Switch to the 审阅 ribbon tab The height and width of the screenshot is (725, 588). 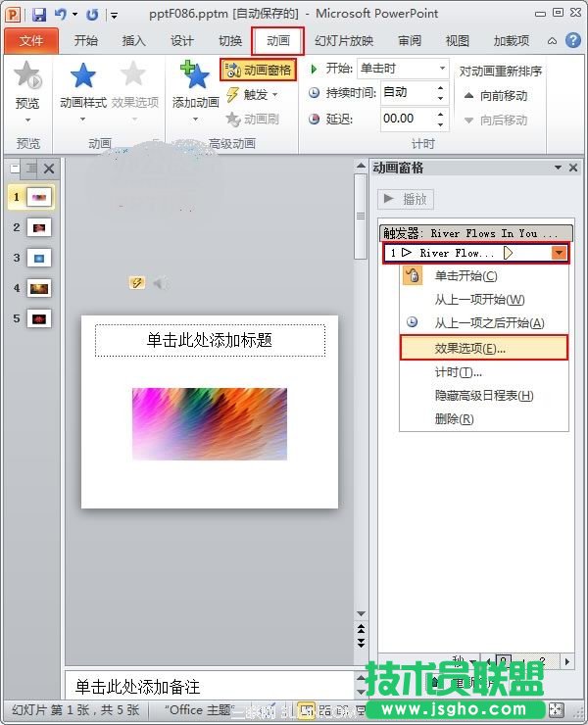[x=410, y=41]
